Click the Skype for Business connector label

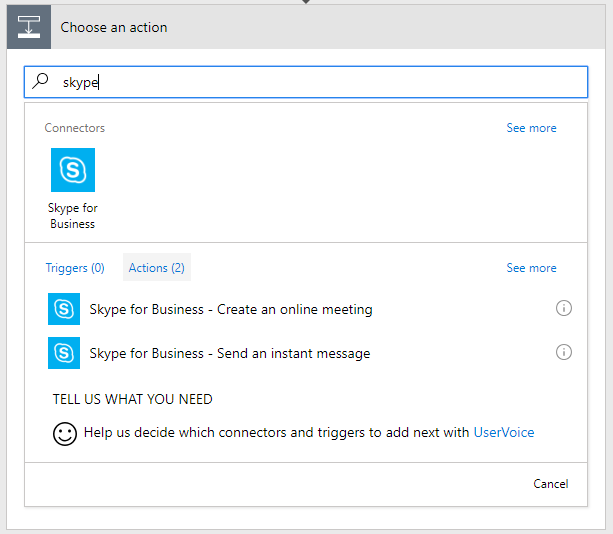(73, 216)
